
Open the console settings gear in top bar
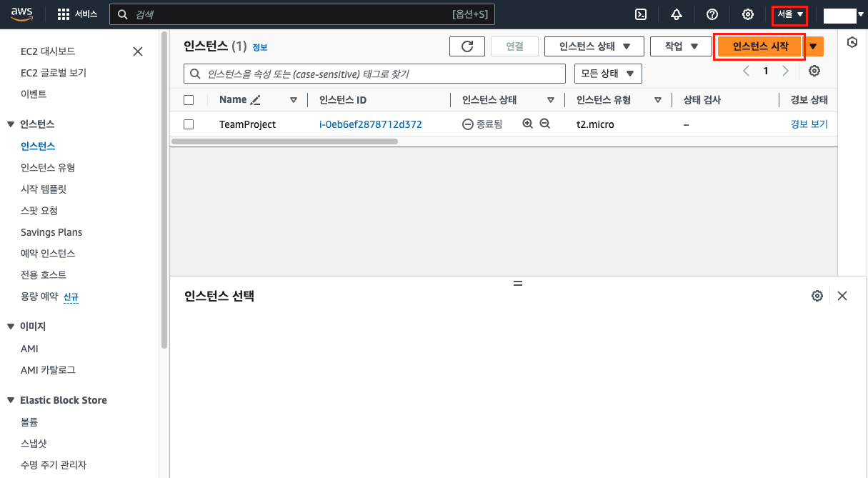pos(747,14)
